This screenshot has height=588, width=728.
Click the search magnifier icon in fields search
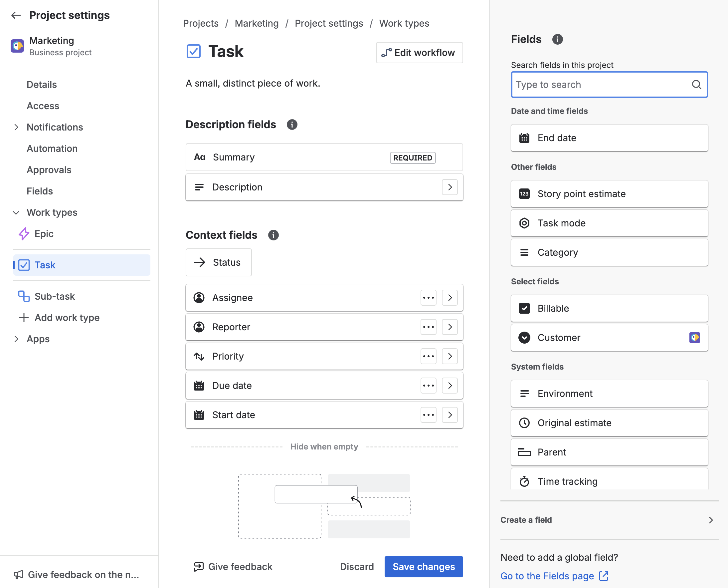[696, 85]
